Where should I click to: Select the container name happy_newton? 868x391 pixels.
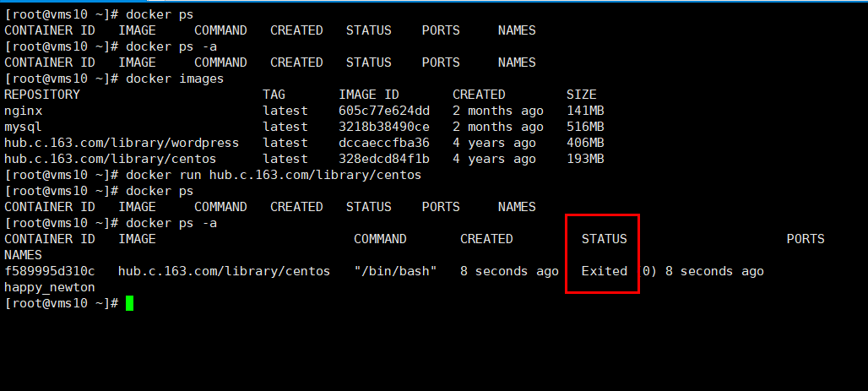[49, 287]
